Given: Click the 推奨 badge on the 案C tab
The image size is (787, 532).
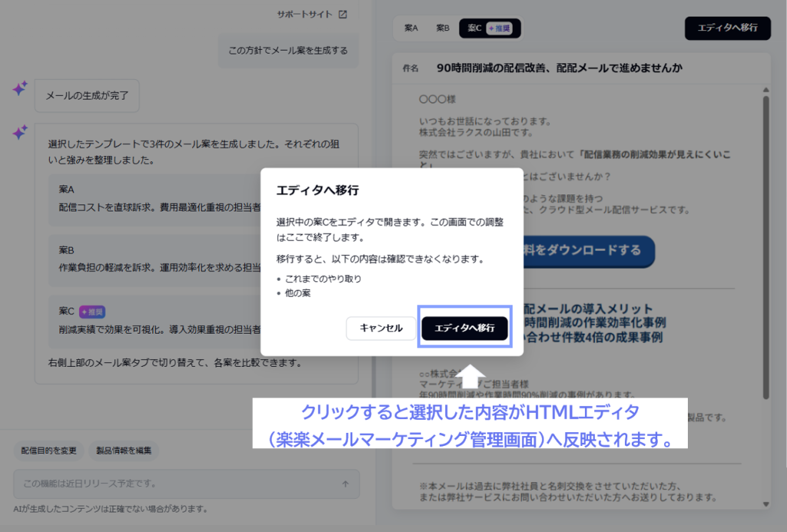Looking at the screenshot, I should (x=500, y=28).
